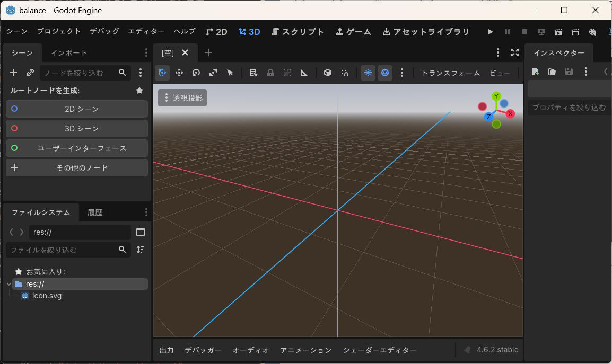The image size is (612, 364).
Task: Expand the viewport to fullscreen
Action: point(515,52)
